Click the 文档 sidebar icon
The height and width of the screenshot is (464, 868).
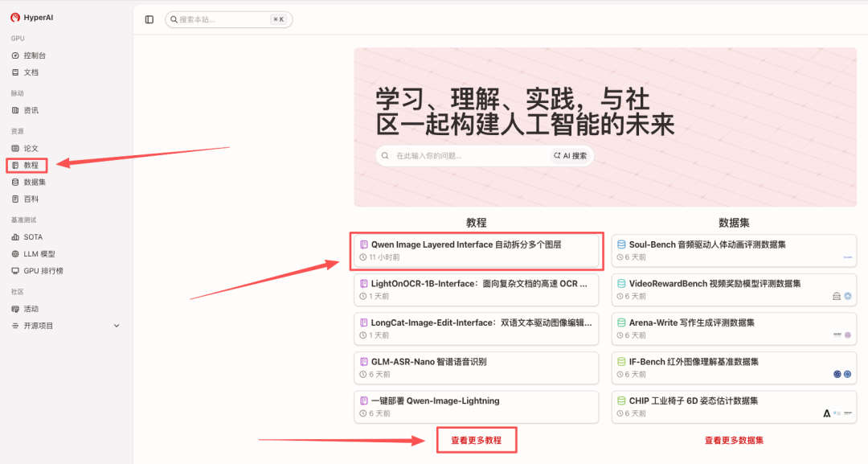pyautogui.click(x=15, y=72)
